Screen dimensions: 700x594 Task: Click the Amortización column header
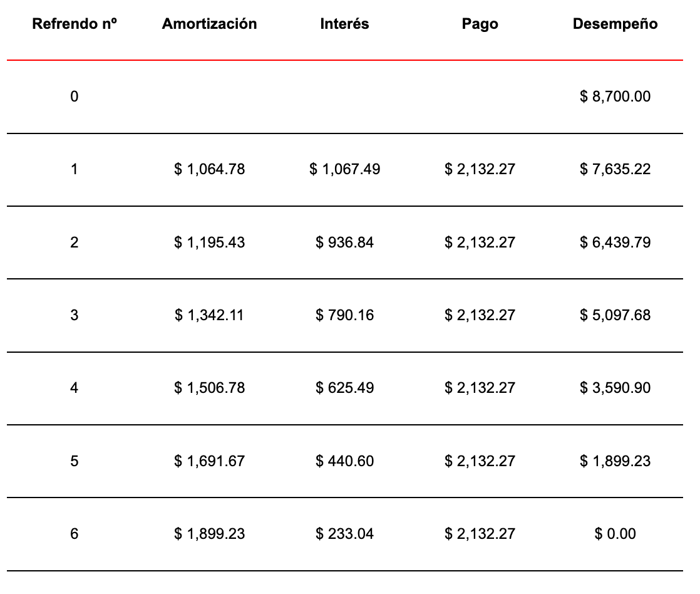pos(209,24)
